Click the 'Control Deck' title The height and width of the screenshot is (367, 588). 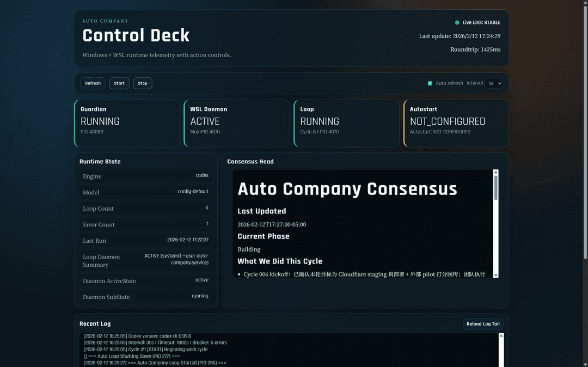click(136, 35)
